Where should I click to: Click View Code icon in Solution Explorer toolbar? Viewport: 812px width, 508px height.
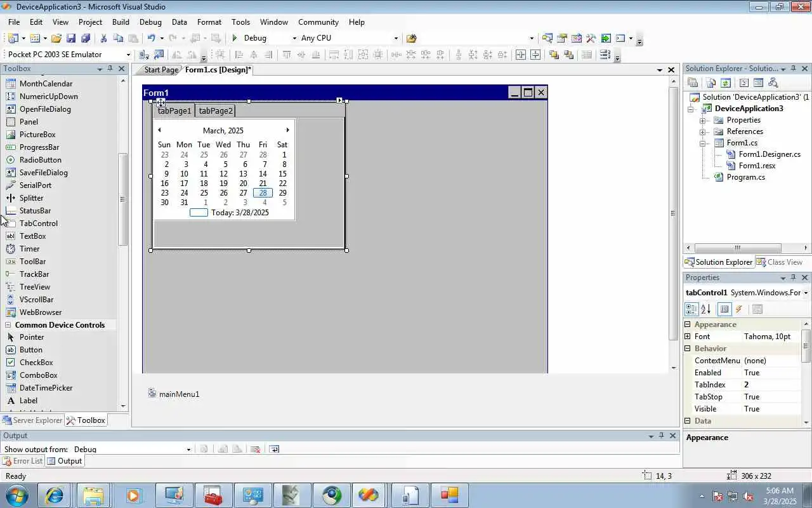743,83
